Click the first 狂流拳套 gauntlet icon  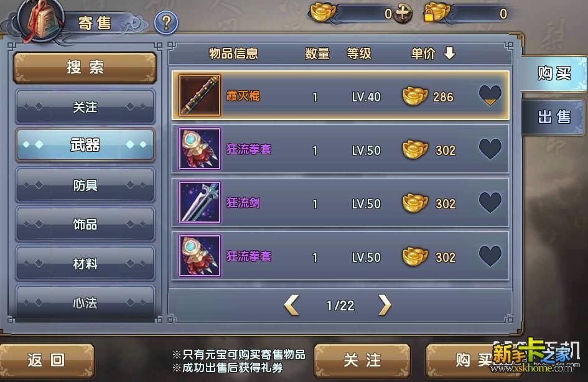click(200, 149)
